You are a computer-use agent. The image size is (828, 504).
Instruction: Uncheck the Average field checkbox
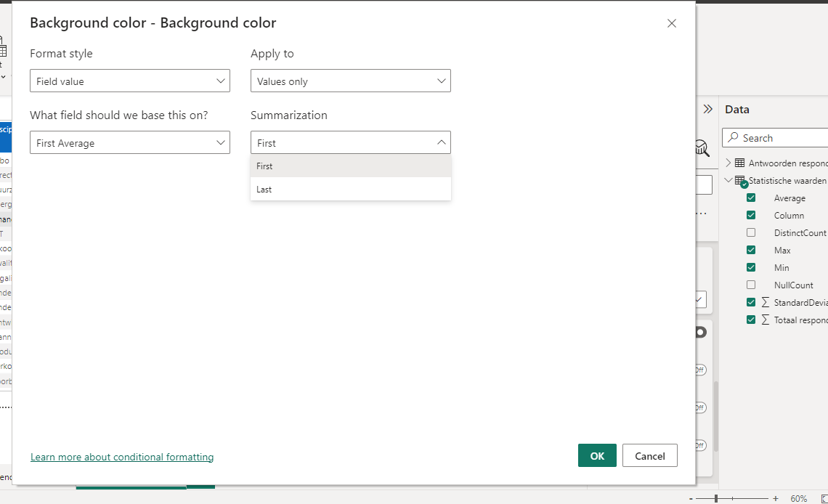tap(751, 198)
